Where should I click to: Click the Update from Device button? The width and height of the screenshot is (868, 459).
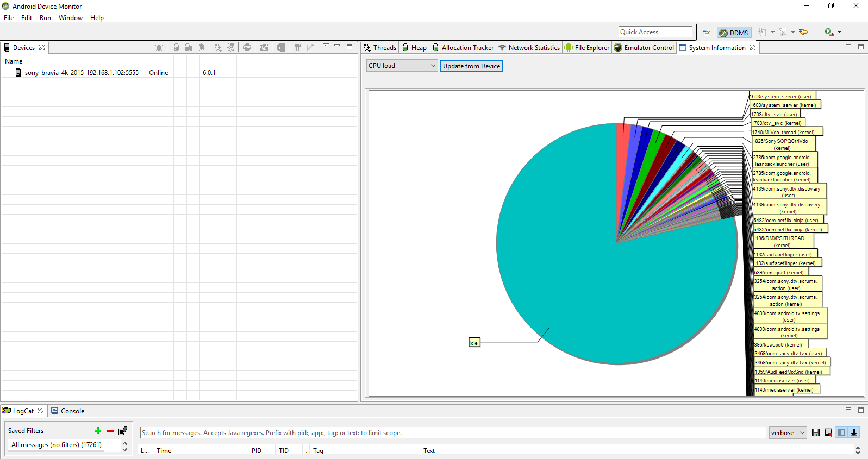[471, 66]
